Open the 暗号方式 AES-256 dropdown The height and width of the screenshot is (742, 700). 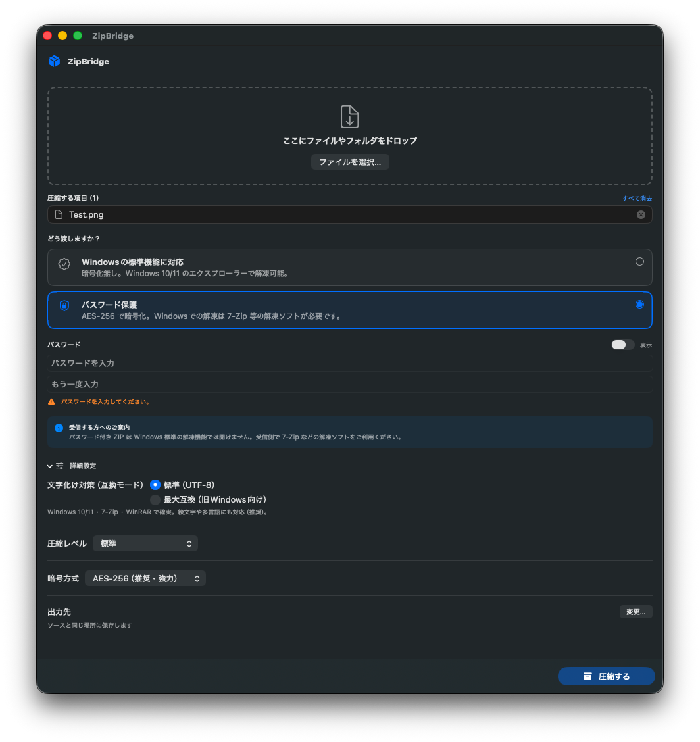(x=145, y=578)
